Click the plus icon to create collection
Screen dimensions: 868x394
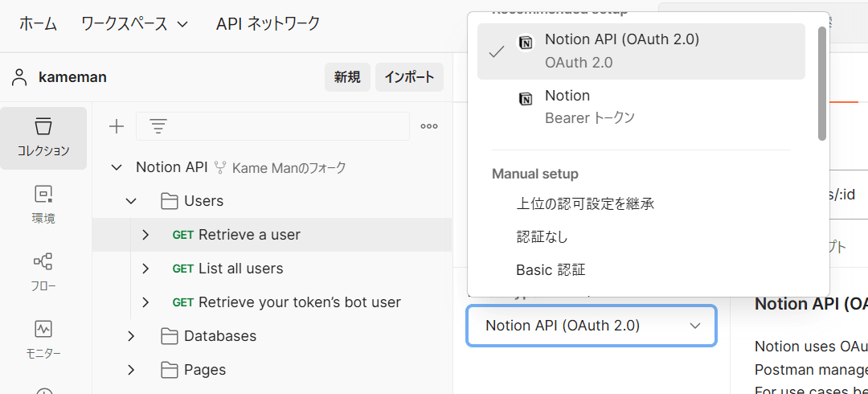117,126
